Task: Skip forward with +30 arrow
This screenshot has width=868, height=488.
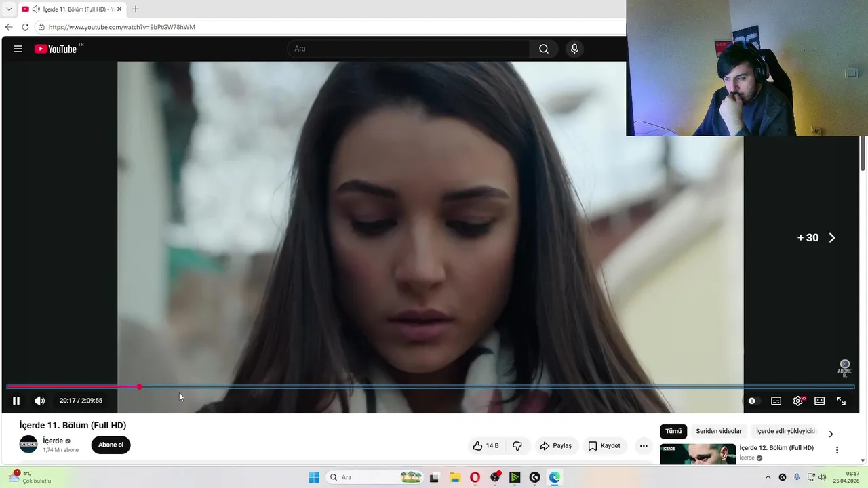Action: pos(817,238)
